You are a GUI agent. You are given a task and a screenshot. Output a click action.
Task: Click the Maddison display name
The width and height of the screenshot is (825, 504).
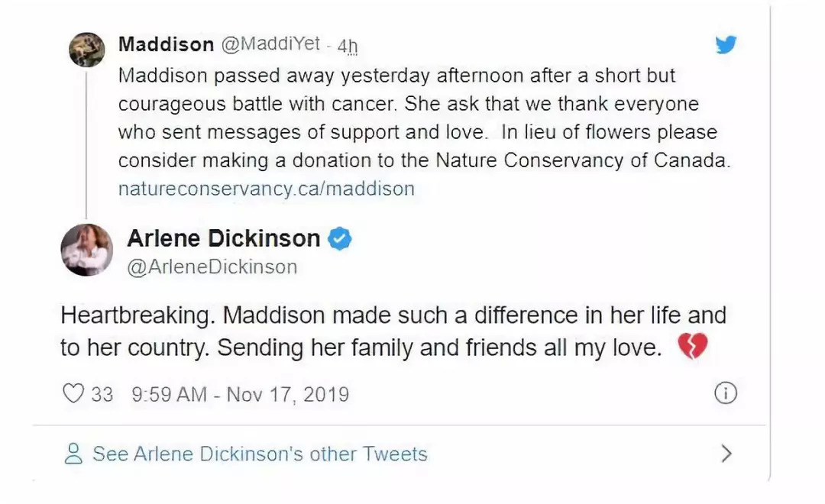[x=166, y=44]
